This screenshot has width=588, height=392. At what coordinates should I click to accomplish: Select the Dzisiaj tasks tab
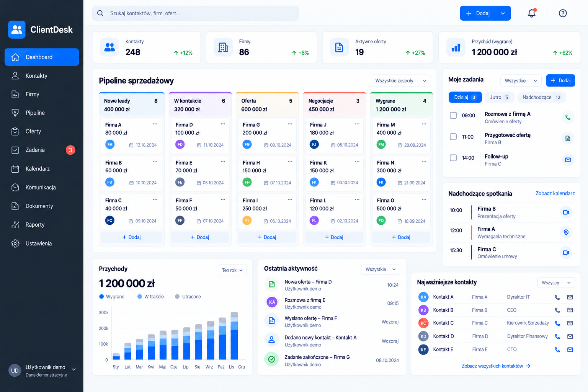click(x=465, y=97)
